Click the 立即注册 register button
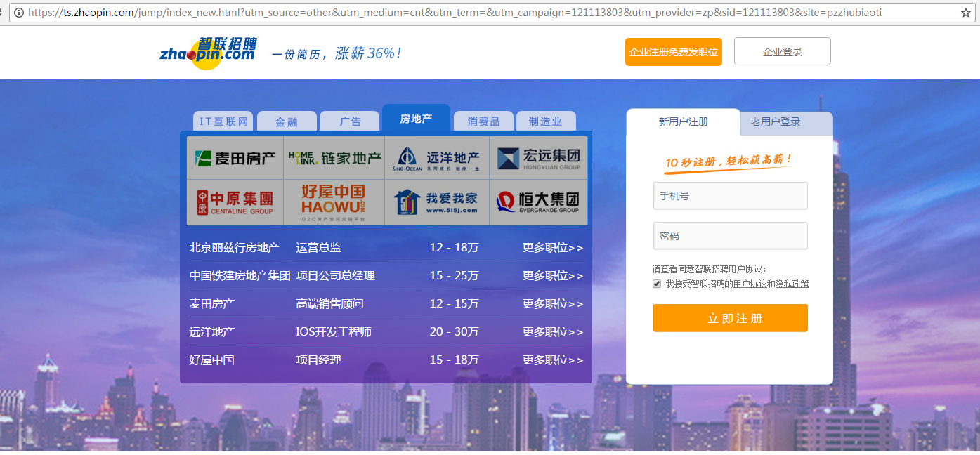This screenshot has height=455, width=980. (x=731, y=318)
